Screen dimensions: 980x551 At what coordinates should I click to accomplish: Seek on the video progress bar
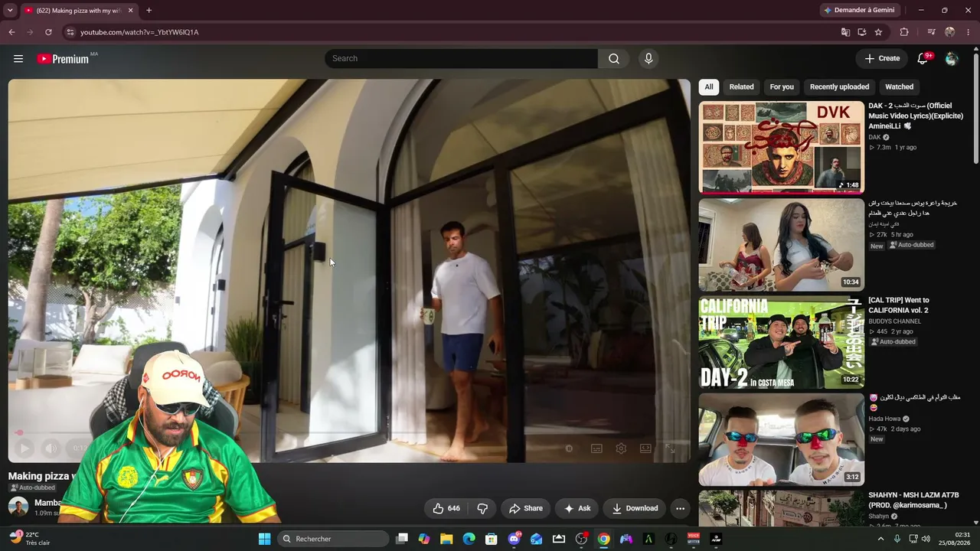(x=349, y=432)
